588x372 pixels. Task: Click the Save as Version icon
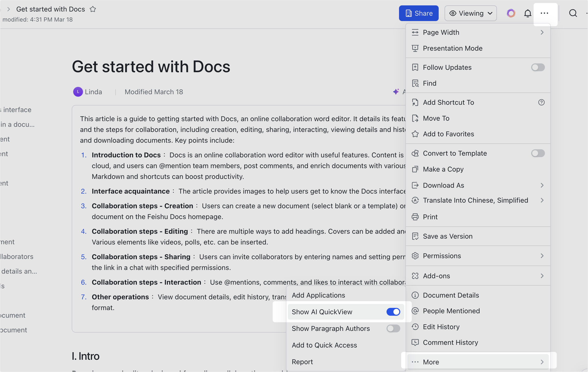click(415, 236)
